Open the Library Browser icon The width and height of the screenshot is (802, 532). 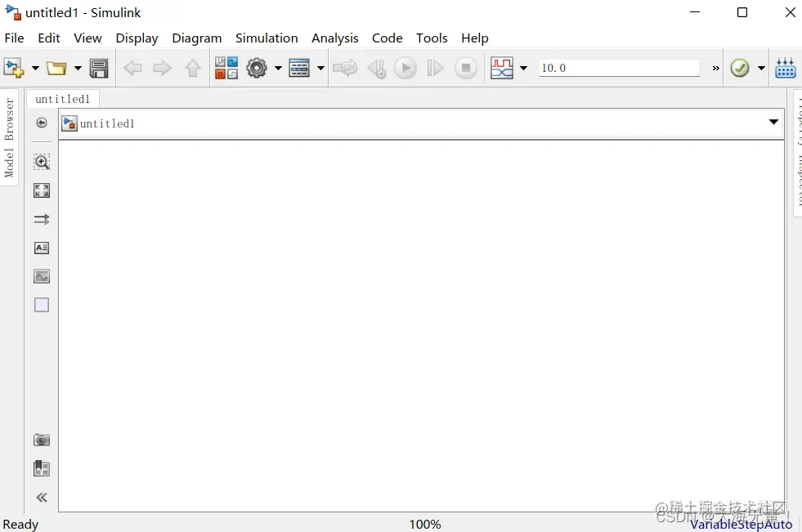point(226,68)
